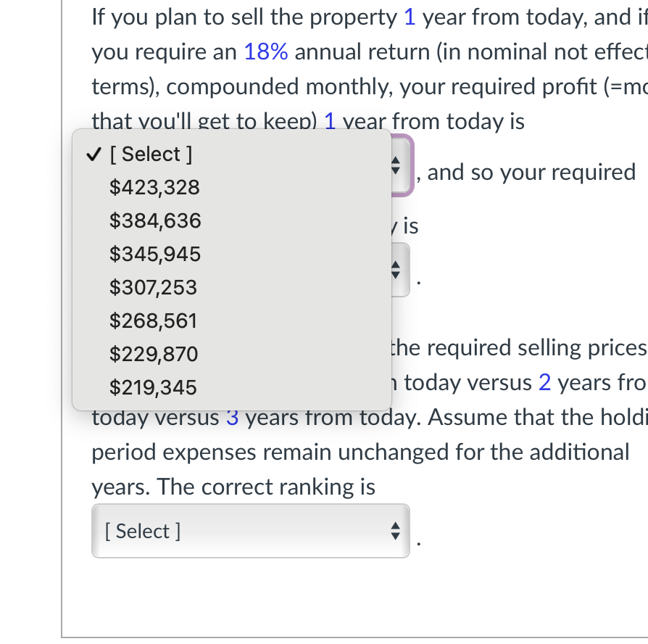The image size is (648, 644).
Task: Select the $219,345 list entry
Action: tap(153, 387)
